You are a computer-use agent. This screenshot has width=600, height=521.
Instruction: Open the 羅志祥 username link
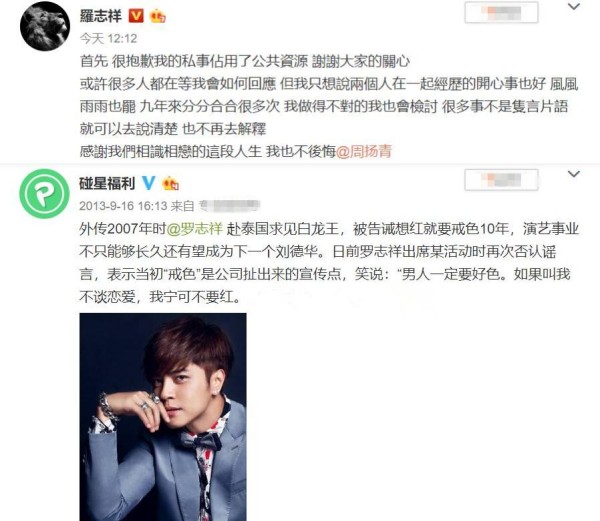pyautogui.click(x=101, y=16)
